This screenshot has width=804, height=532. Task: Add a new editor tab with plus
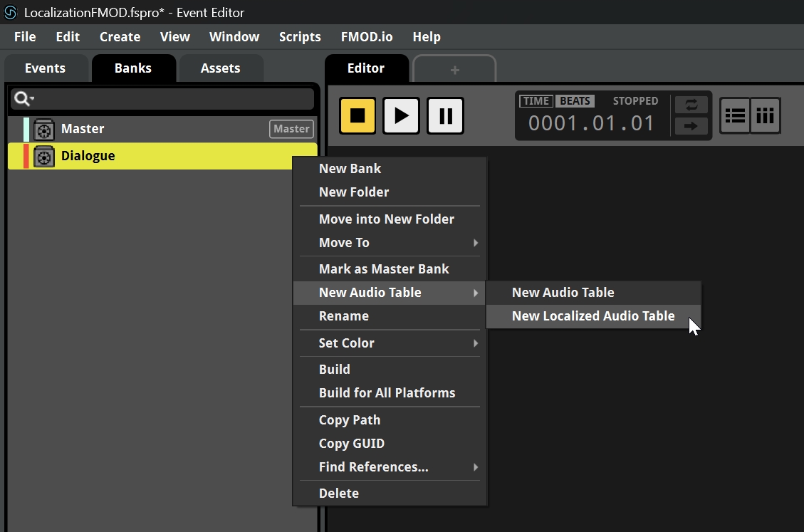click(x=454, y=70)
